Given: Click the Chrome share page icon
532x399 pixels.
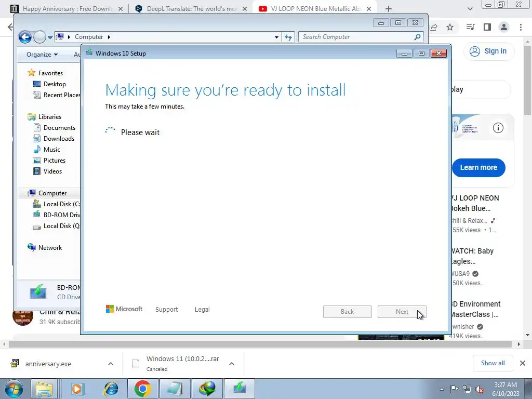Looking at the screenshot, I should (434, 27).
